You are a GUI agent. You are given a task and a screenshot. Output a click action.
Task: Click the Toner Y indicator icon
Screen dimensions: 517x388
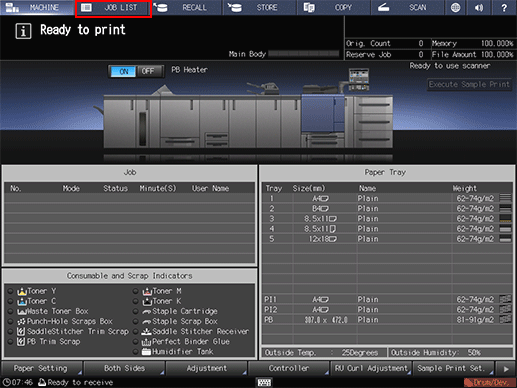click(22, 291)
